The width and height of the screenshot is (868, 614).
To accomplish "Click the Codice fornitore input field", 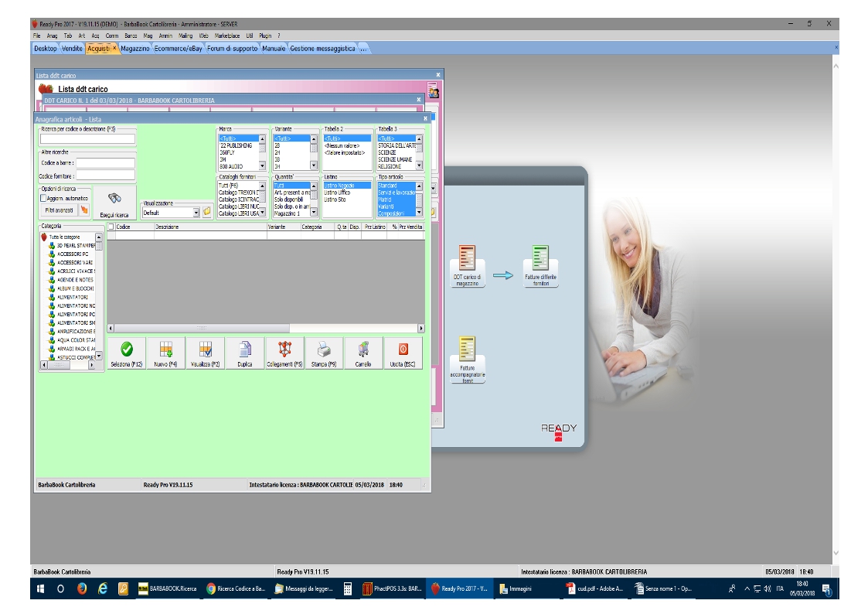I will (x=105, y=176).
